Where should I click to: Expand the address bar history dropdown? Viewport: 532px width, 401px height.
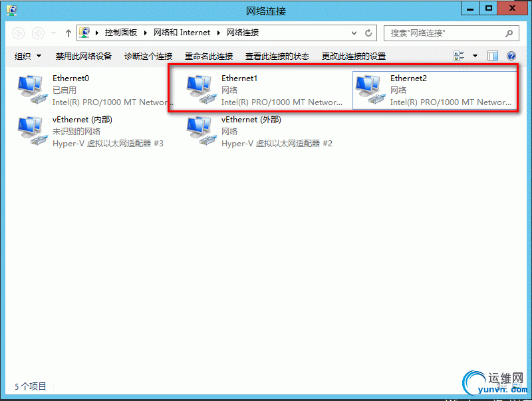pos(354,33)
